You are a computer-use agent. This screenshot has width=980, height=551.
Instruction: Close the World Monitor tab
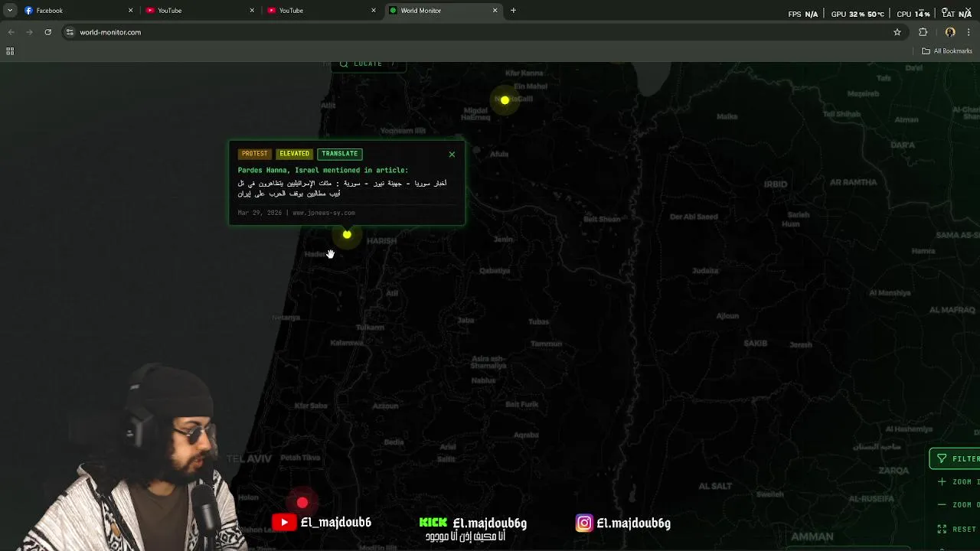coord(495,11)
